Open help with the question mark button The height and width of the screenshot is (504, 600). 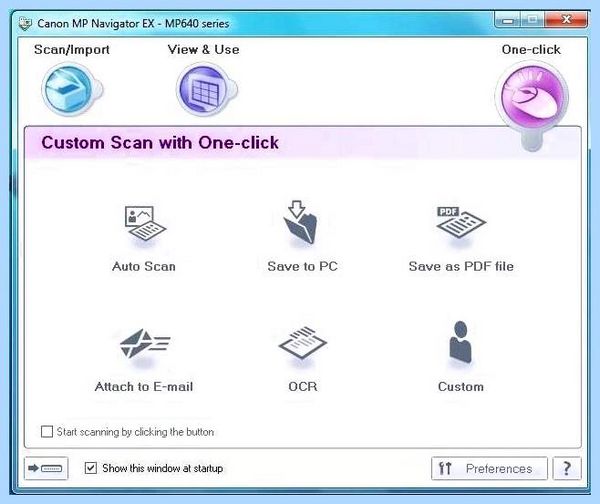coord(567,468)
